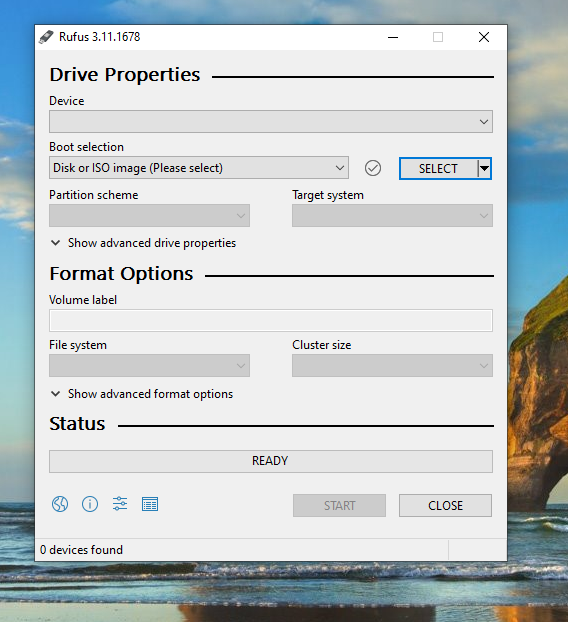Click the About information icon
This screenshot has height=622, width=568.
90,504
